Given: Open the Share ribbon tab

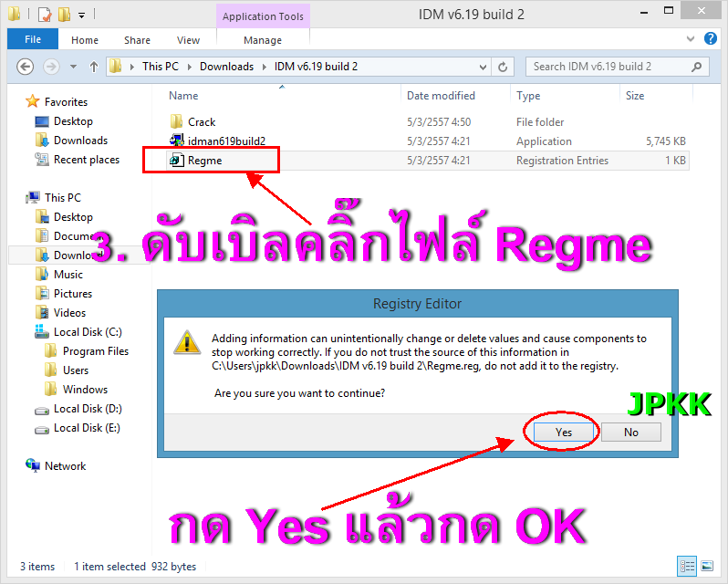Looking at the screenshot, I should point(137,40).
